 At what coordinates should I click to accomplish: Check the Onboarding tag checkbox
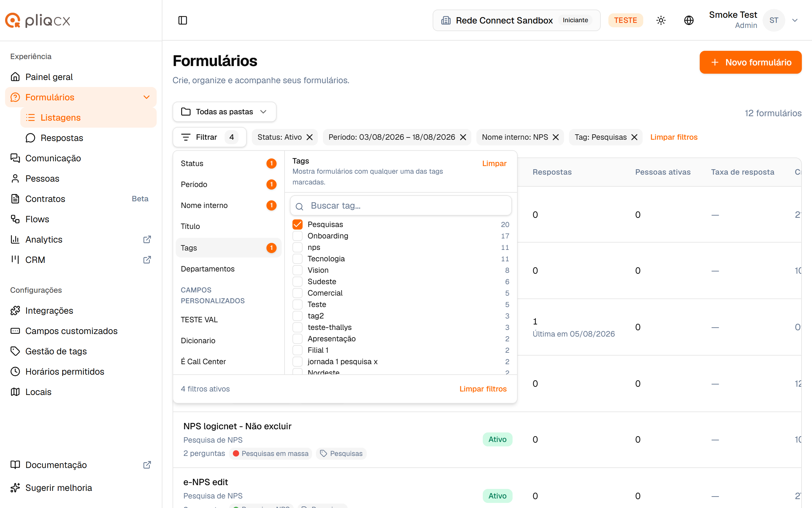(298, 236)
